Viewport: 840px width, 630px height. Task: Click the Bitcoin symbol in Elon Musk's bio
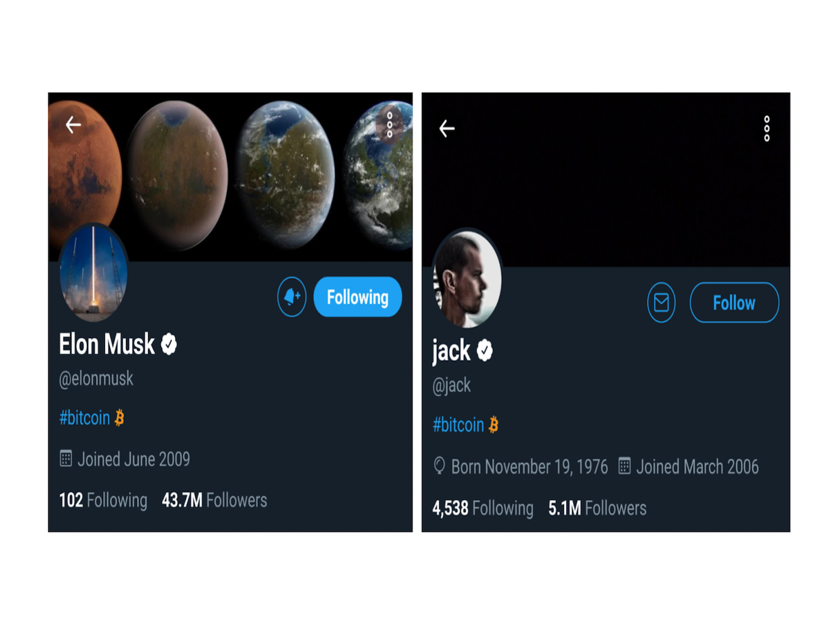point(121,418)
